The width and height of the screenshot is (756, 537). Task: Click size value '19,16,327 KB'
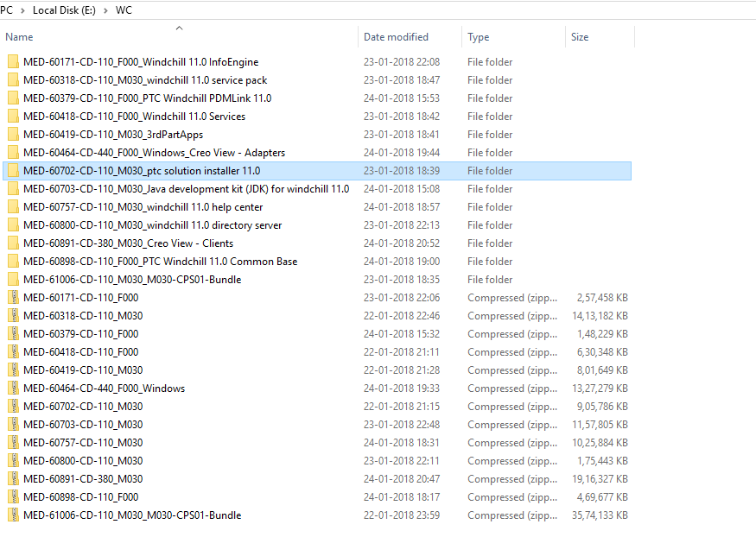(600, 479)
